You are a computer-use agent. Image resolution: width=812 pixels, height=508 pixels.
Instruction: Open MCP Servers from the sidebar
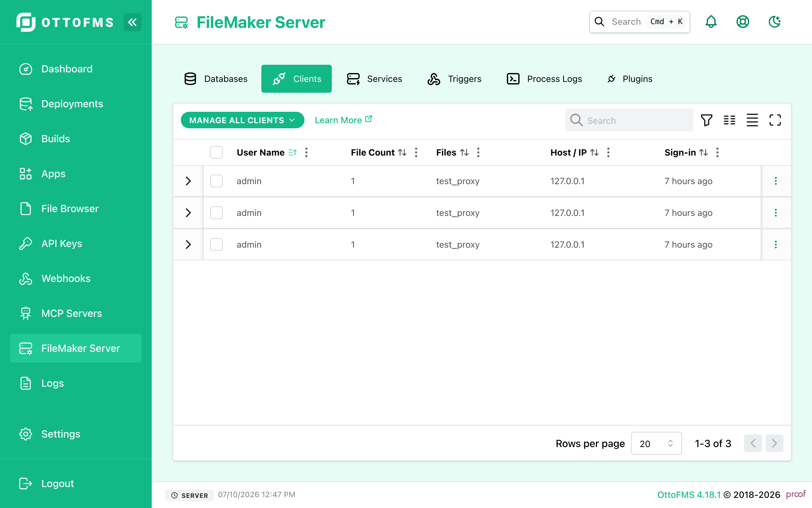tap(76, 313)
